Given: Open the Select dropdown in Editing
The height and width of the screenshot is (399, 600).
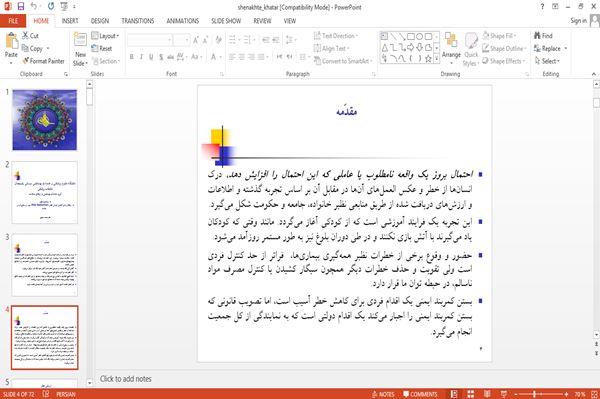Looking at the screenshot, I should (x=547, y=61).
